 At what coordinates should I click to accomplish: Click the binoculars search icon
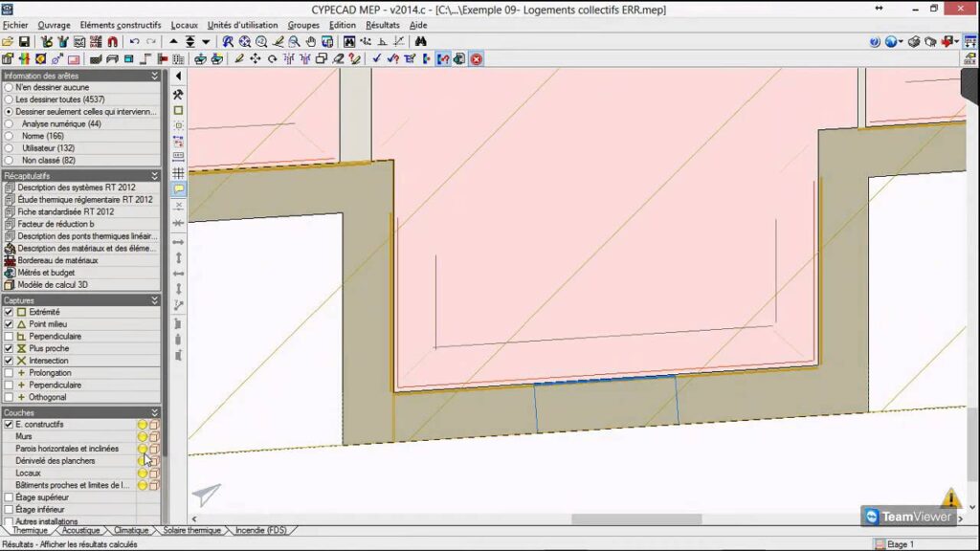click(x=422, y=42)
